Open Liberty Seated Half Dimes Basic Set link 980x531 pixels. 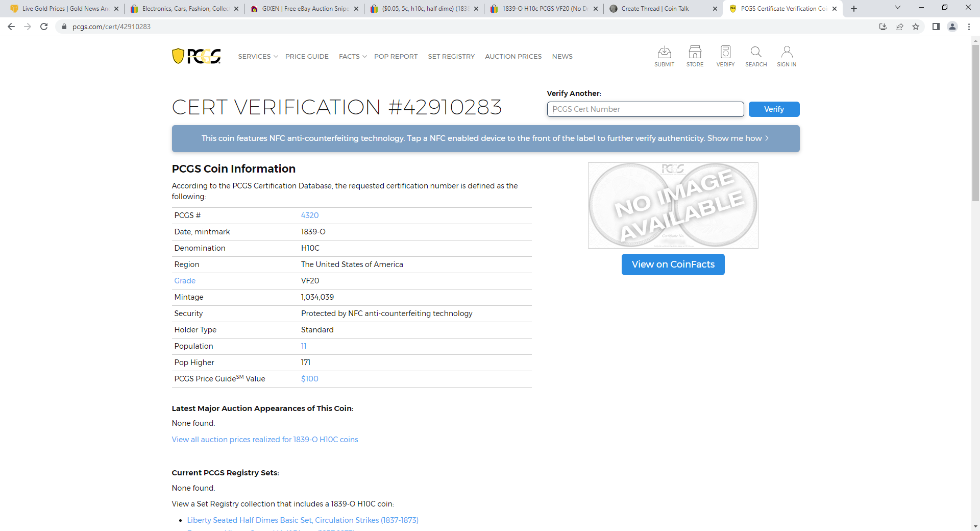click(303, 520)
